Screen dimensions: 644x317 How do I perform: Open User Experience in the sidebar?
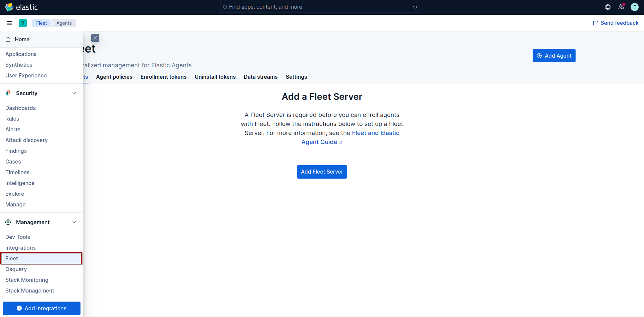click(26, 75)
